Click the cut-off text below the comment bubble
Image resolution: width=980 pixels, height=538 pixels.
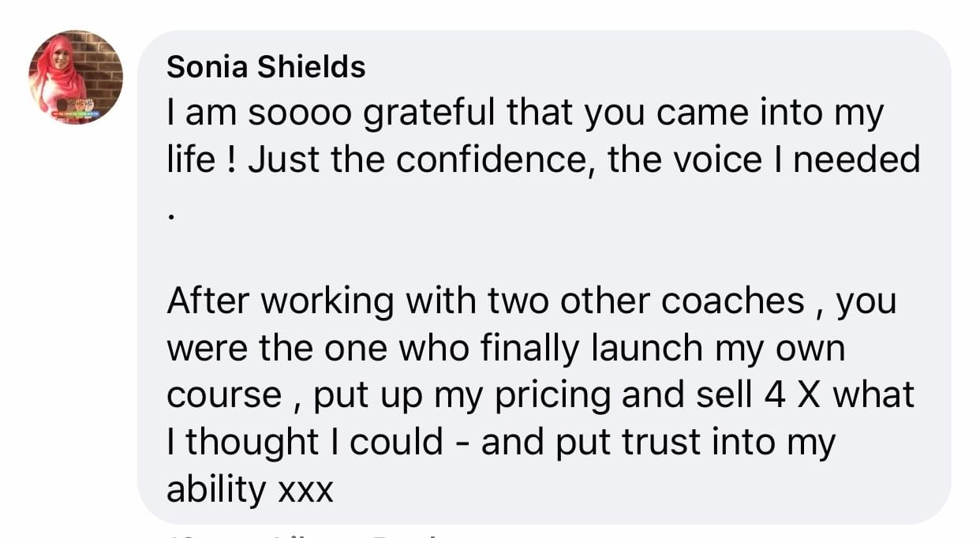[x=316, y=534]
